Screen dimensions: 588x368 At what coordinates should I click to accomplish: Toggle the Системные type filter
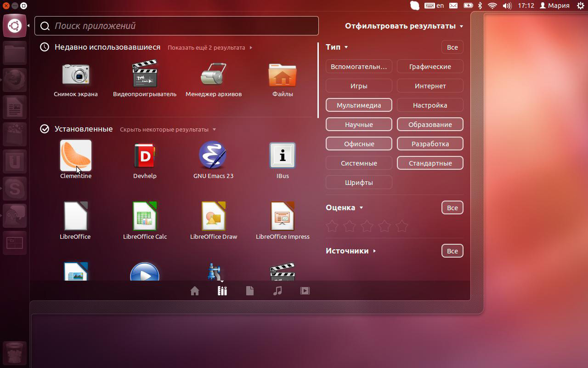coord(359,163)
